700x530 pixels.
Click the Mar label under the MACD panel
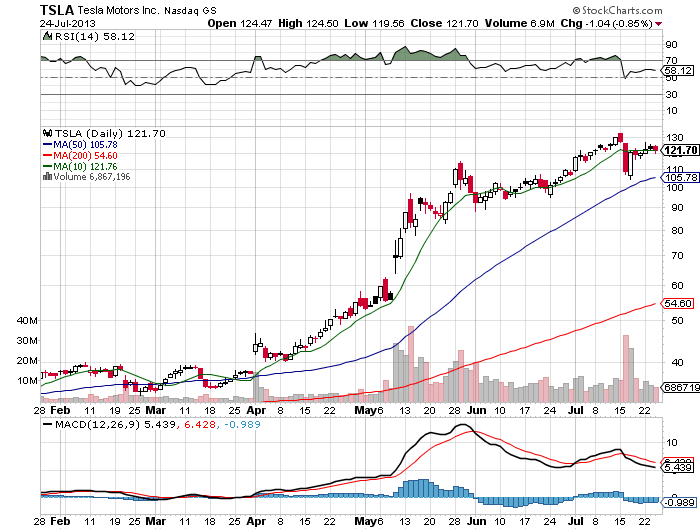[156, 521]
